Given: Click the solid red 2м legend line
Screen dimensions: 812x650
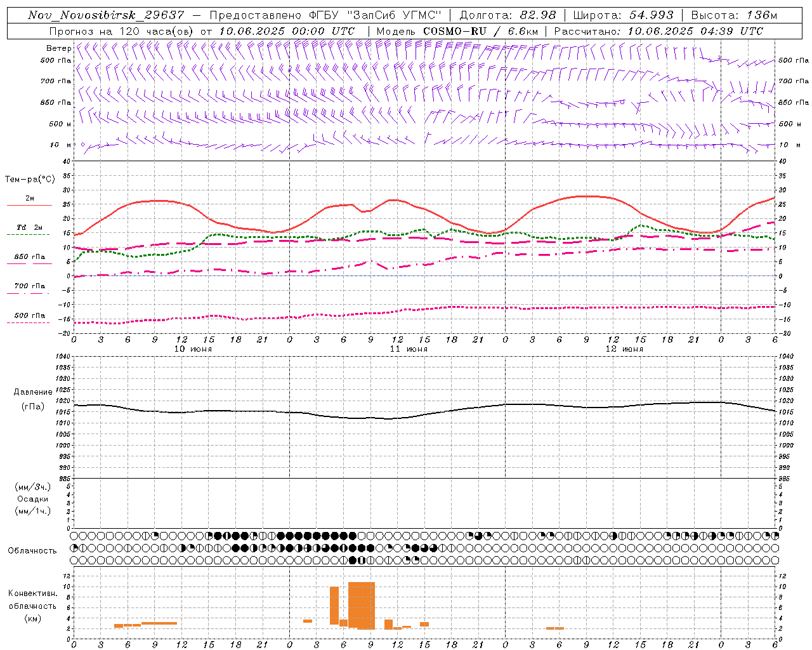Looking at the screenshot, I should coord(29,206).
